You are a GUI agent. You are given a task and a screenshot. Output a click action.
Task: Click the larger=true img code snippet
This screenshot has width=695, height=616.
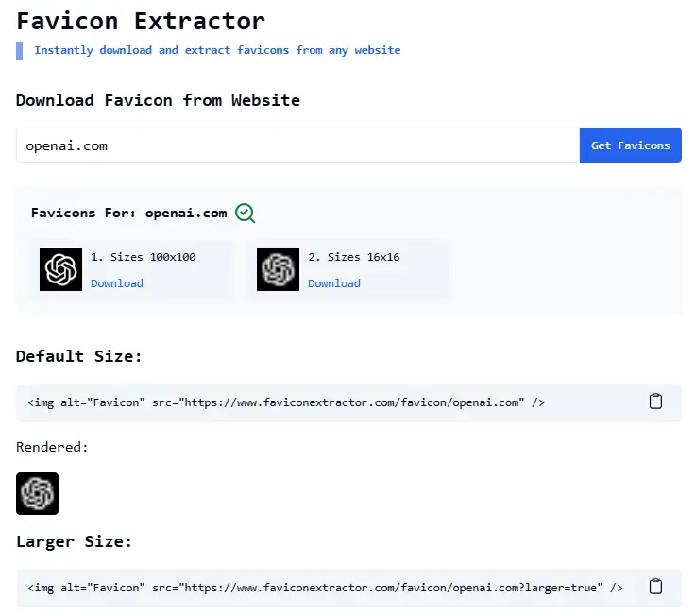coord(325,588)
